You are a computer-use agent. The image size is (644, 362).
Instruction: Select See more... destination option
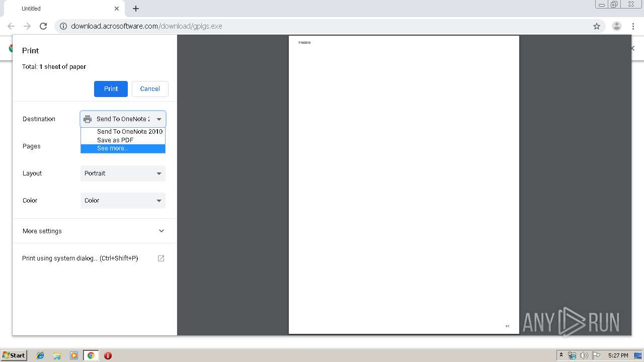tap(123, 148)
